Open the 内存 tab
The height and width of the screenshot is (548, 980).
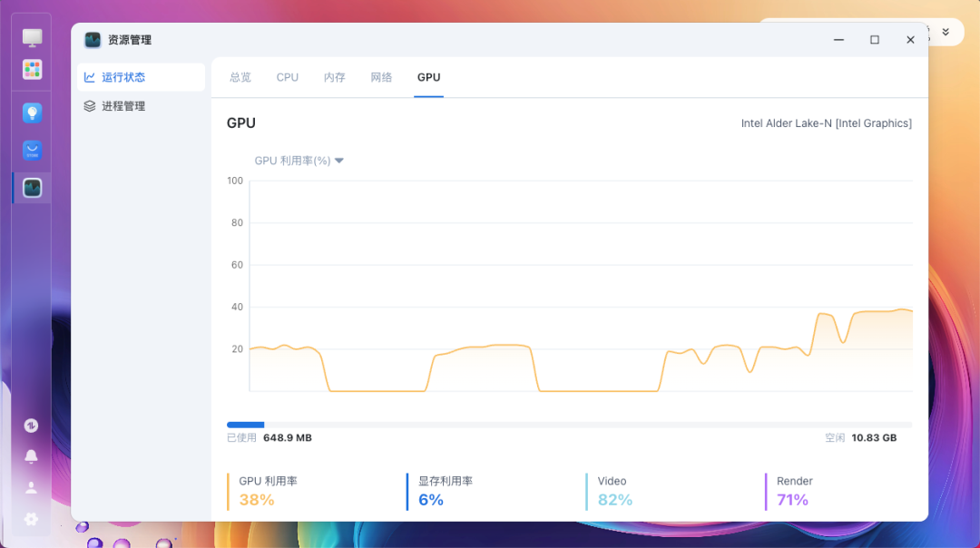pyautogui.click(x=334, y=77)
